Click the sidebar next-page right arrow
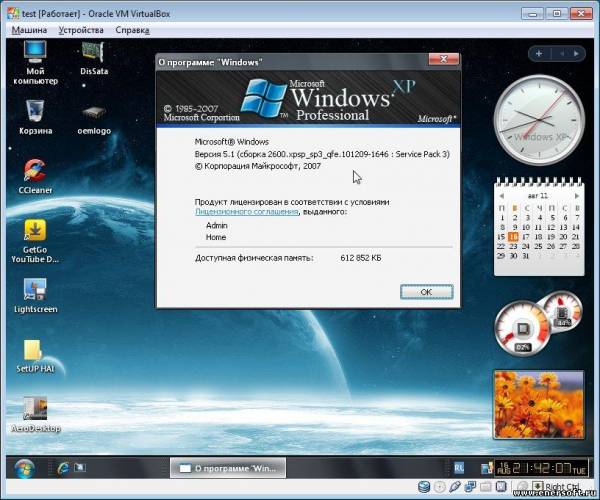Screen dimensions: 600x500 coord(576,54)
